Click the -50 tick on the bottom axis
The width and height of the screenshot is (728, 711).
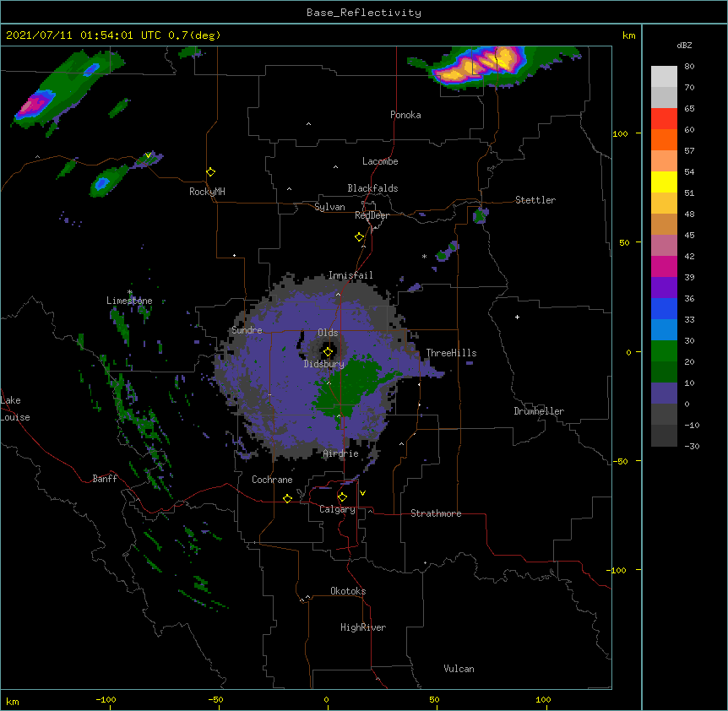coord(215,699)
